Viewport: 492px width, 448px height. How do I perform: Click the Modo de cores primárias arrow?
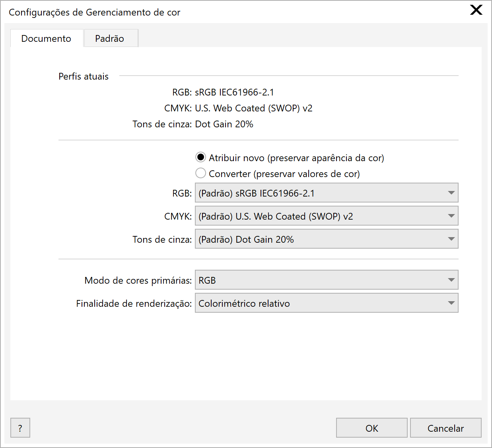[451, 280]
